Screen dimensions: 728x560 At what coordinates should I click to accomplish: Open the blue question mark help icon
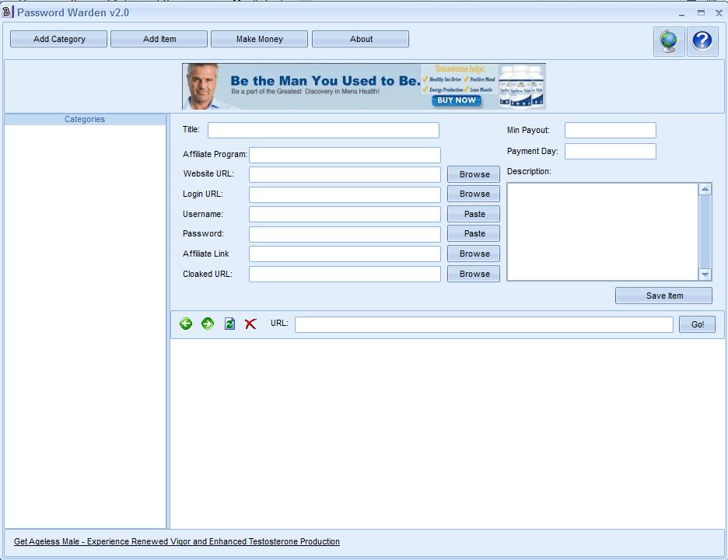click(x=702, y=41)
